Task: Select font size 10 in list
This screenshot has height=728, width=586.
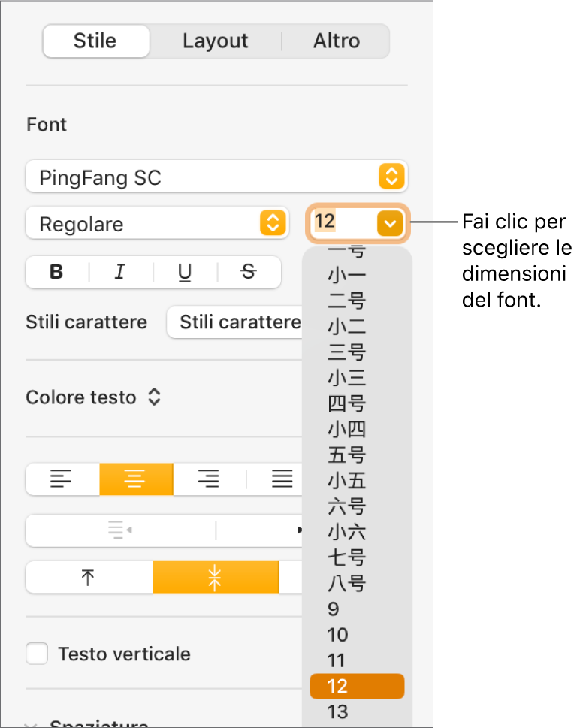Action: [x=338, y=635]
